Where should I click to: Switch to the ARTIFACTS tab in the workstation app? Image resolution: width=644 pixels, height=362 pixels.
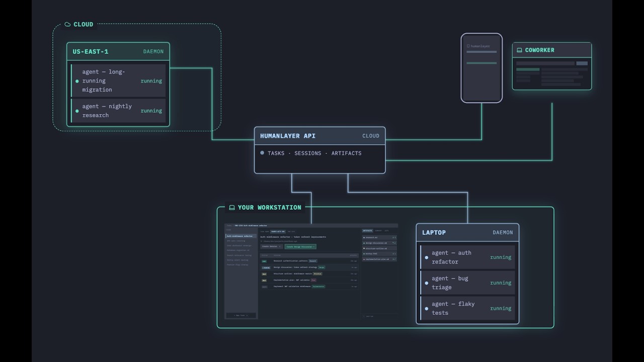pyautogui.click(x=367, y=231)
